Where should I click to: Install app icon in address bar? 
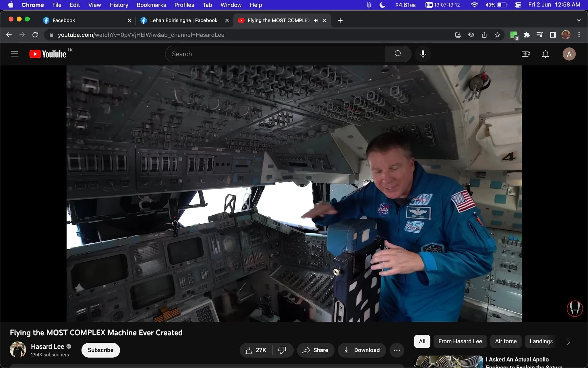click(x=458, y=35)
